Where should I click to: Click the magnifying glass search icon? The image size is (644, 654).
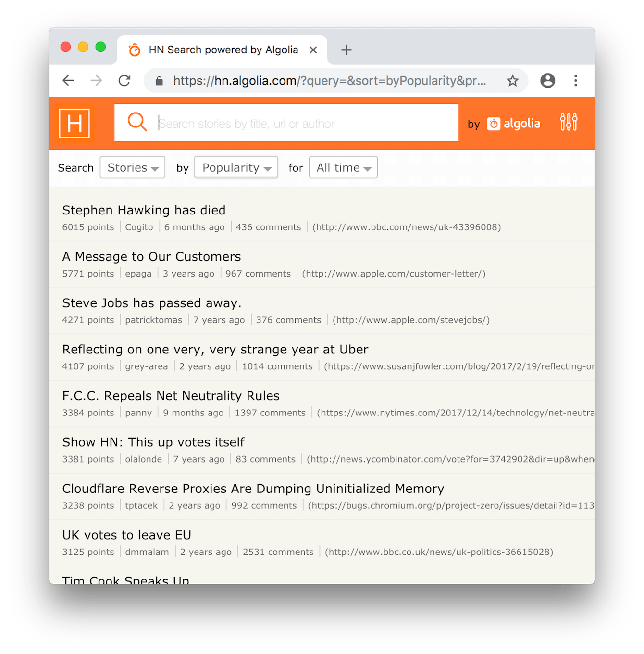tap(137, 122)
